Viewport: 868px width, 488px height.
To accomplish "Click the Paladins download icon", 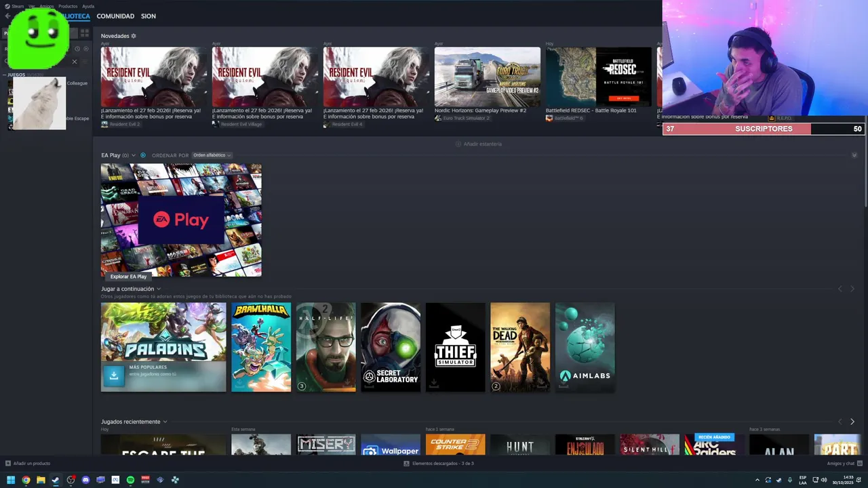I will pyautogui.click(x=114, y=375).
